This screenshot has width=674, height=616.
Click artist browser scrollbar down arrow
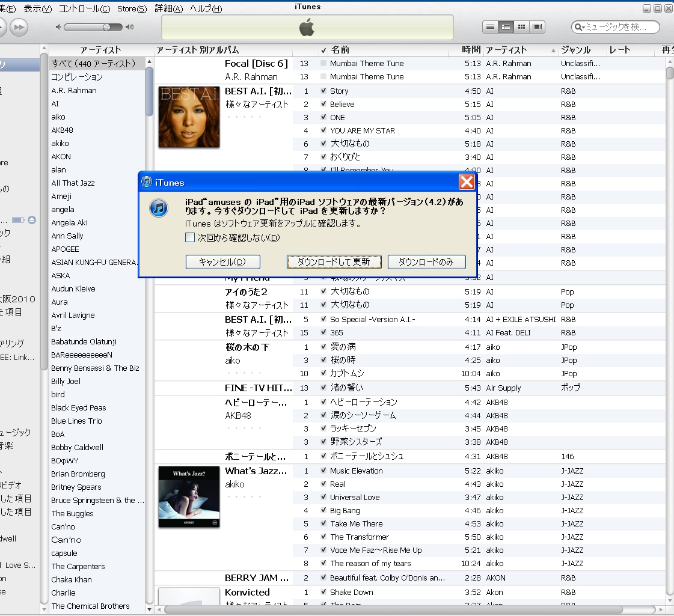pyautogui.click(x=149, y=609)
